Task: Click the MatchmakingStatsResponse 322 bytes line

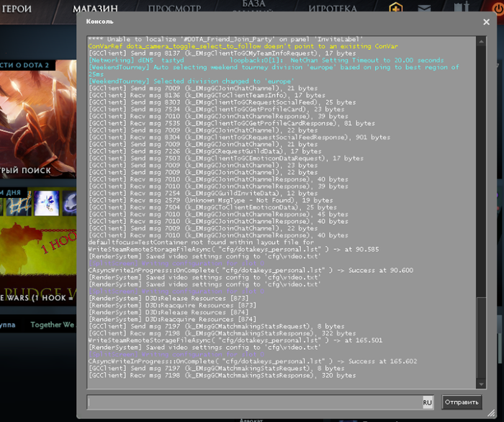Action: click(222, 333)
